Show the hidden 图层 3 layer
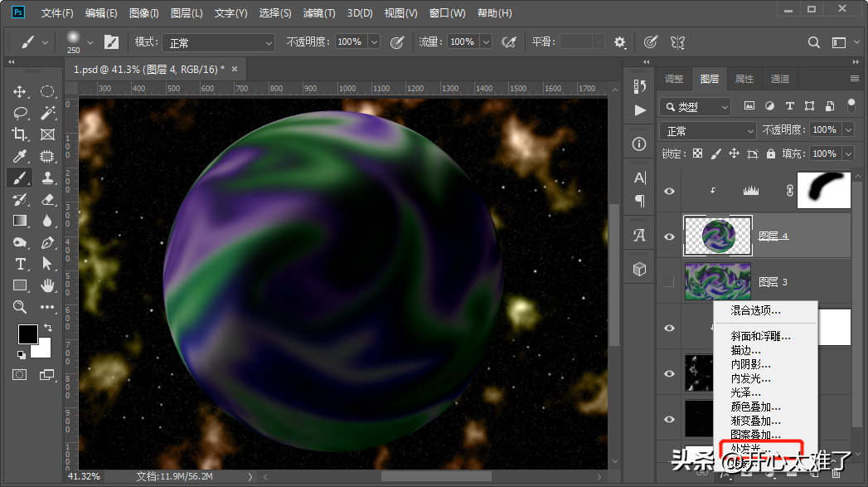This screenshot has height=487, width=868. [x=670, y=282]
